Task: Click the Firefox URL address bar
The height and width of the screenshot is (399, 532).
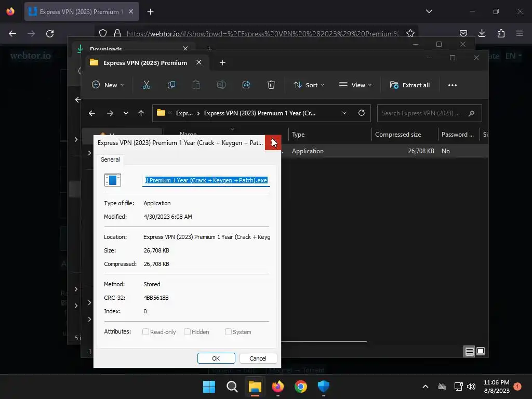Action: coord(263,34)
